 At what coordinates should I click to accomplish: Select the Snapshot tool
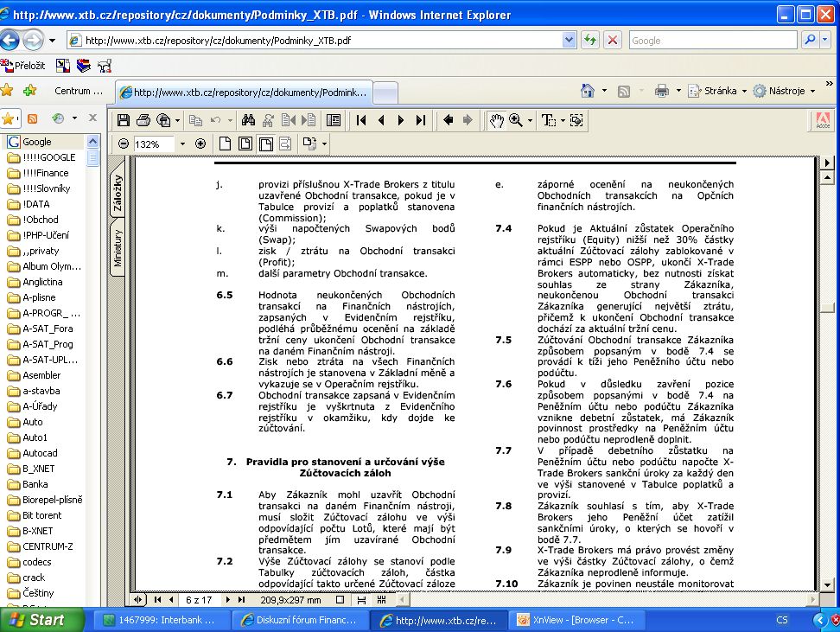pos(576,120)
